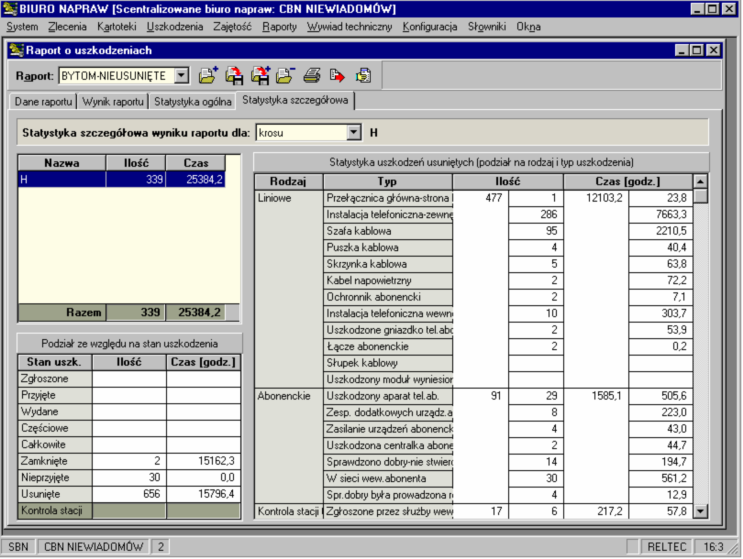Click the Raport o uszkodzeniach window title icon
The height and width of the screenshot is (559, 743).
coord(17,50)
